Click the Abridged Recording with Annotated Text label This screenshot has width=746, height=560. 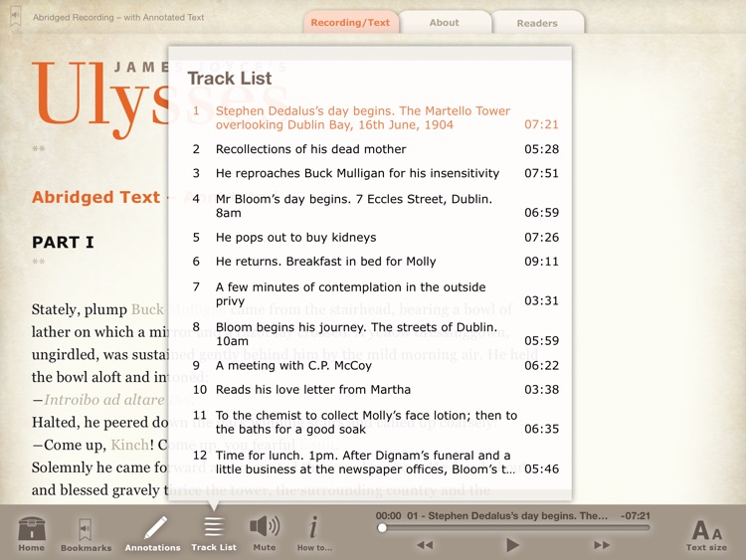pyautogui.click(x=118, y=18)
